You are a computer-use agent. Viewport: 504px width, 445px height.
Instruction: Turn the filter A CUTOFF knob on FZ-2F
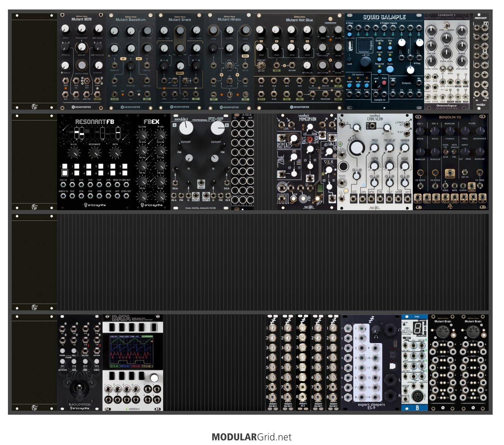click(x=186, y=128)
